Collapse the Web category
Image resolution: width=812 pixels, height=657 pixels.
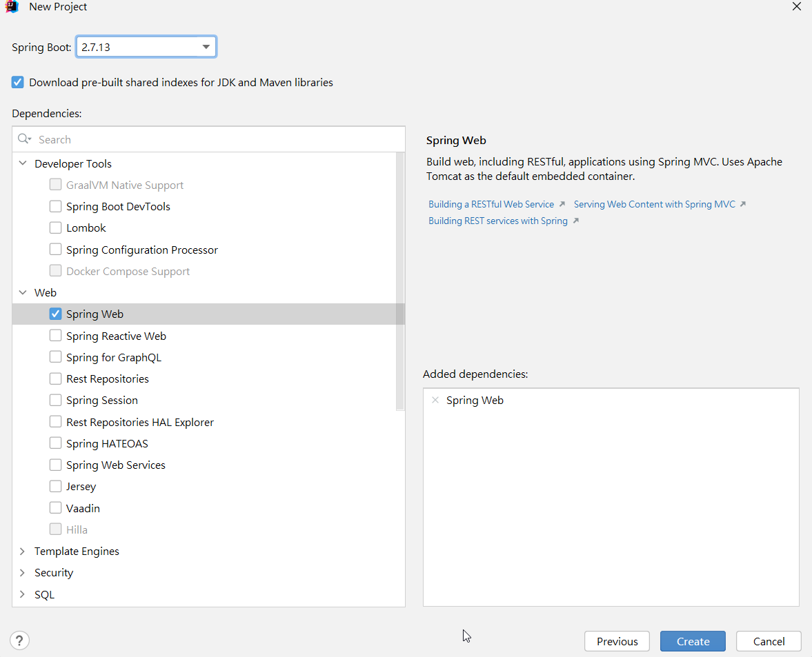tap(23, 292)
